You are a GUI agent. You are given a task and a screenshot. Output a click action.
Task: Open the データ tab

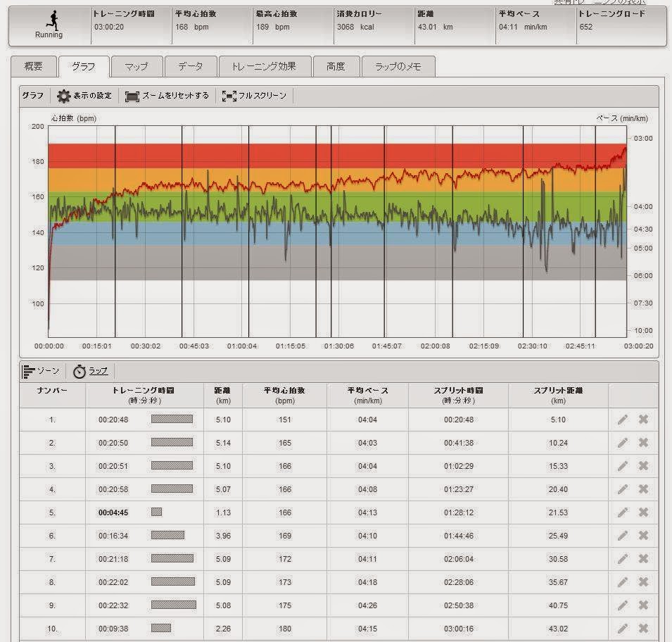point(191,66)
